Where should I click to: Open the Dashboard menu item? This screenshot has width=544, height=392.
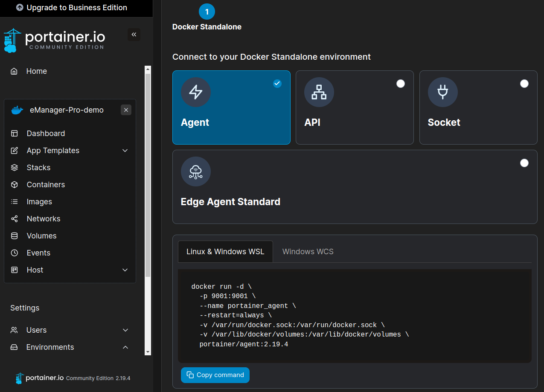[46, 134]
